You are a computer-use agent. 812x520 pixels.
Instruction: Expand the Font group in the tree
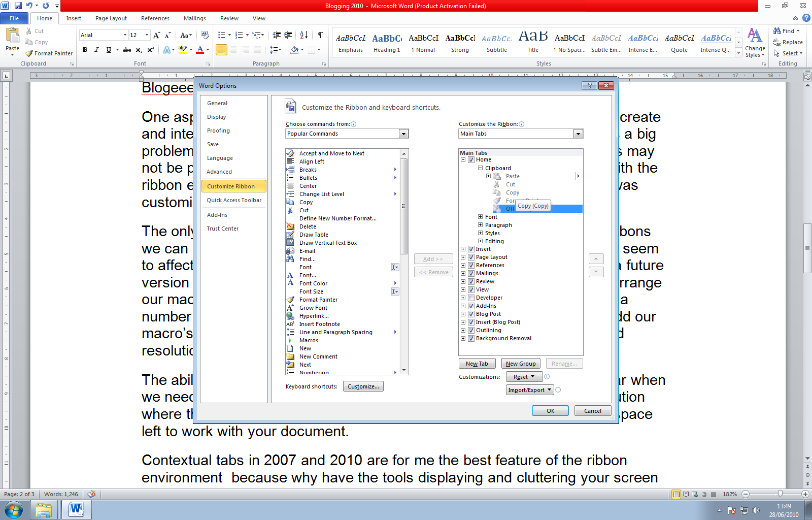pos(480,217)
